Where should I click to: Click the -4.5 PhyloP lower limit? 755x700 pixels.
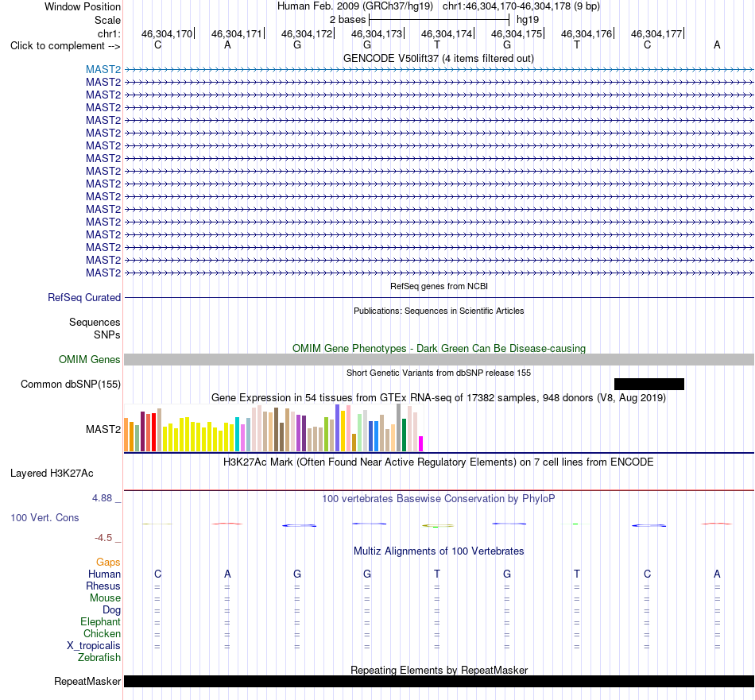point(103,538)
